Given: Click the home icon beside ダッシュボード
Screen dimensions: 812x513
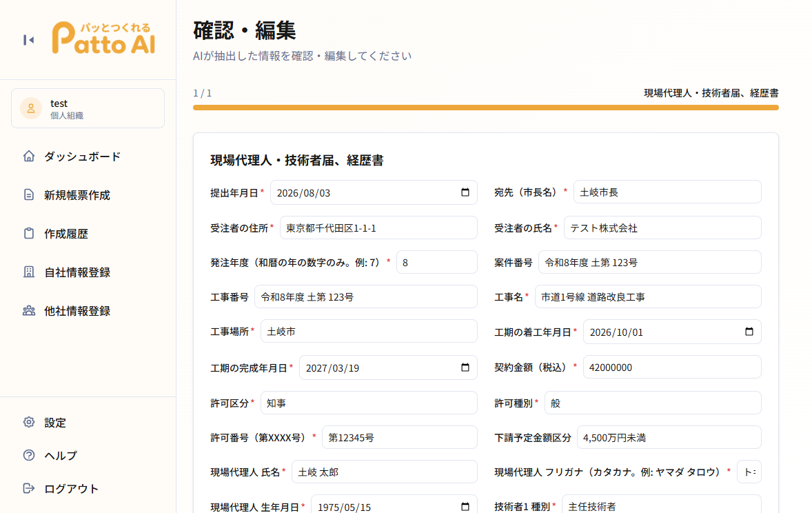Looking at the screenshot, I should point(29,156).
